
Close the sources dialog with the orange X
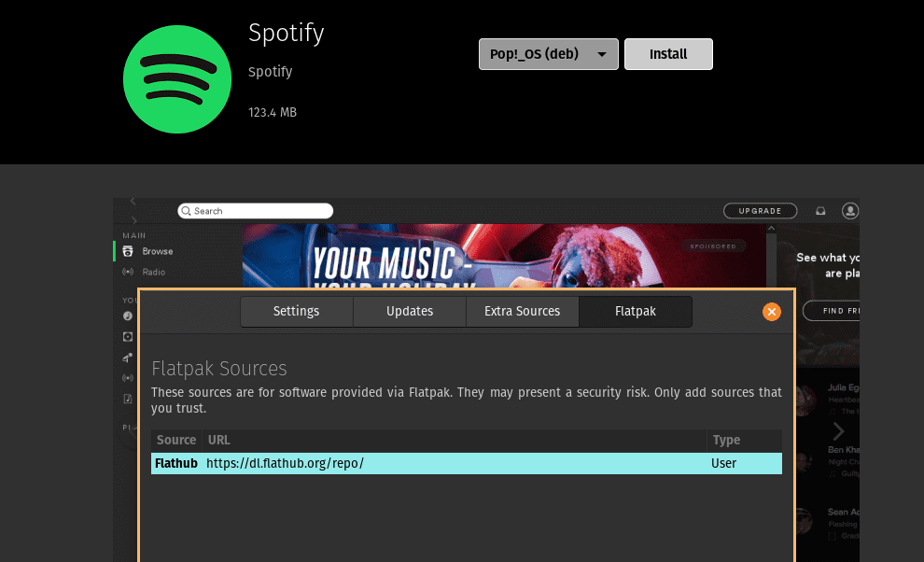(x=771, y=312)
